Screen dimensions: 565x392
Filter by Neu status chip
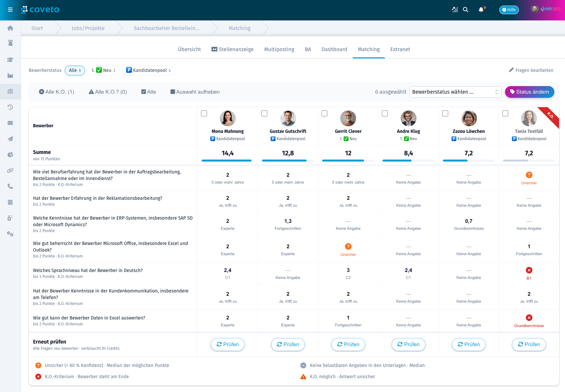(x=103, y=71)
